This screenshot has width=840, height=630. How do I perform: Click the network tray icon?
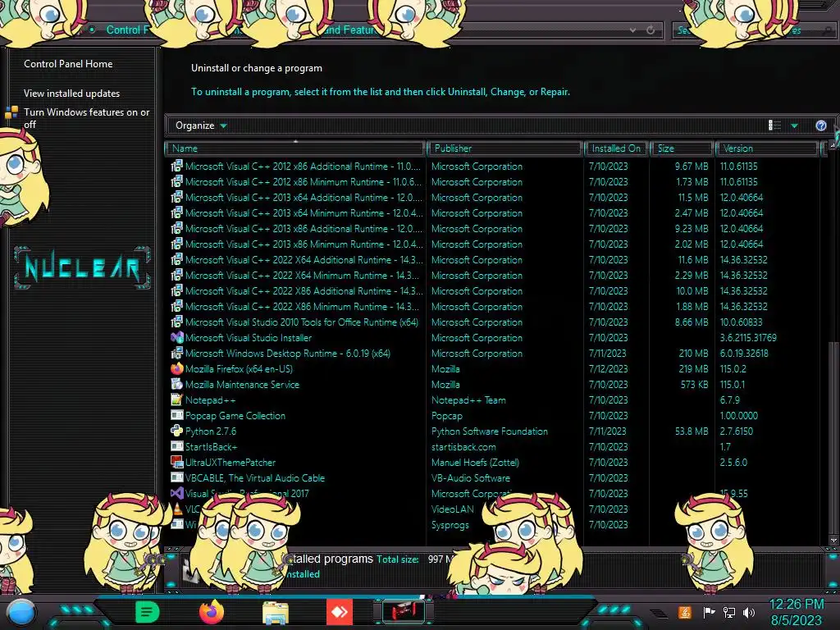click(728, 612)
